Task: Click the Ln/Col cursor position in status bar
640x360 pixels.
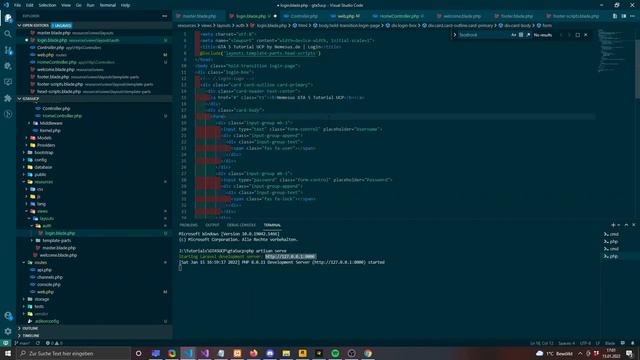Action: click(541, 343)
